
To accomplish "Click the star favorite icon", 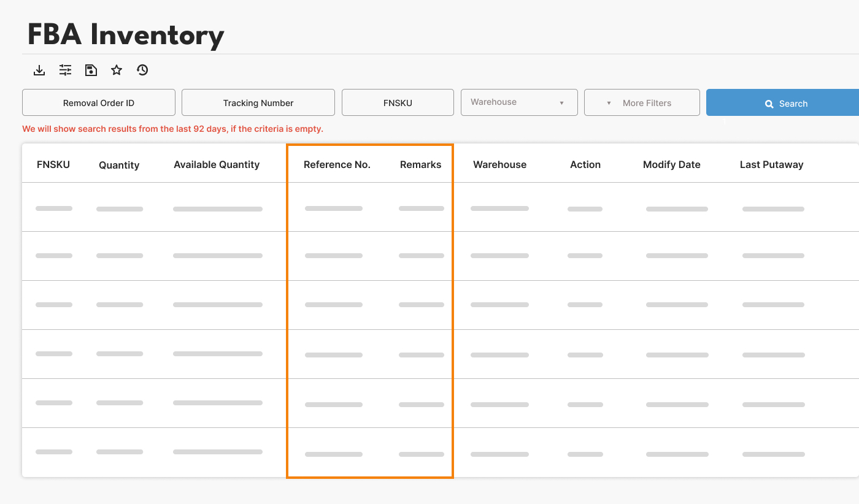I will [x=117, y=70].
